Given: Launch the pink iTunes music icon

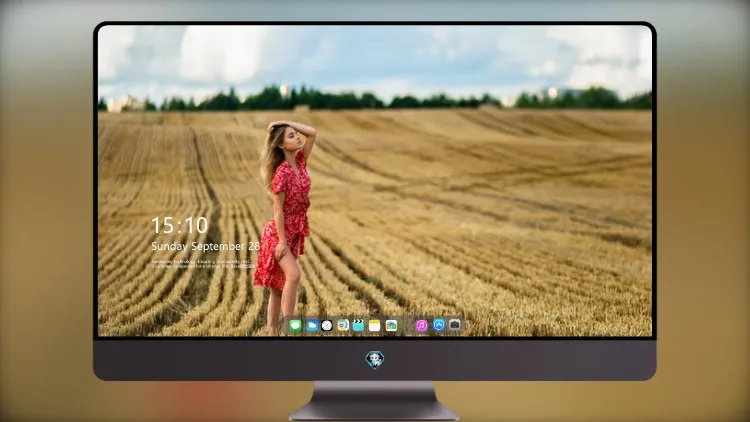Looking at the screenshot, I should point(421,326).
